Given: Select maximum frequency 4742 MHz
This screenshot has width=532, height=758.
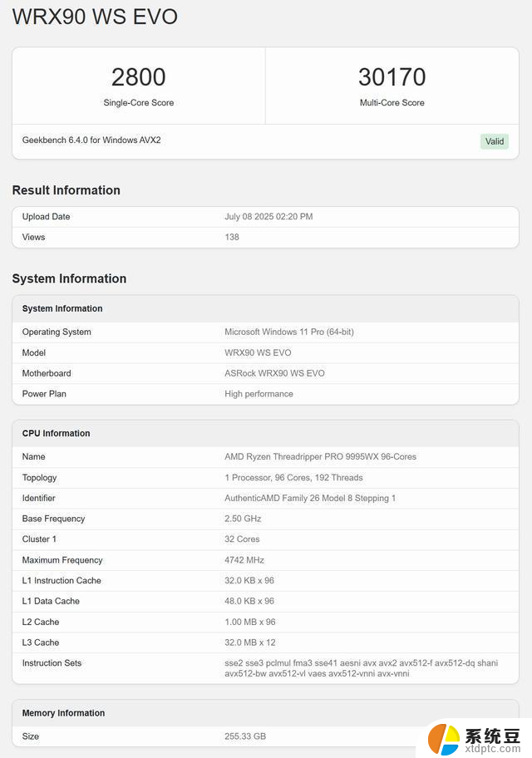Looking at the screenshot, I should (x=244, y=560).
